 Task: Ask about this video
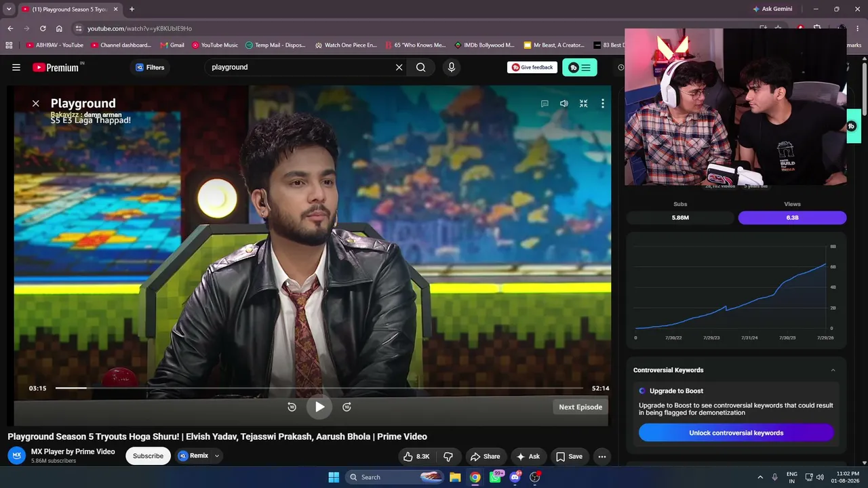click(528, 456)
